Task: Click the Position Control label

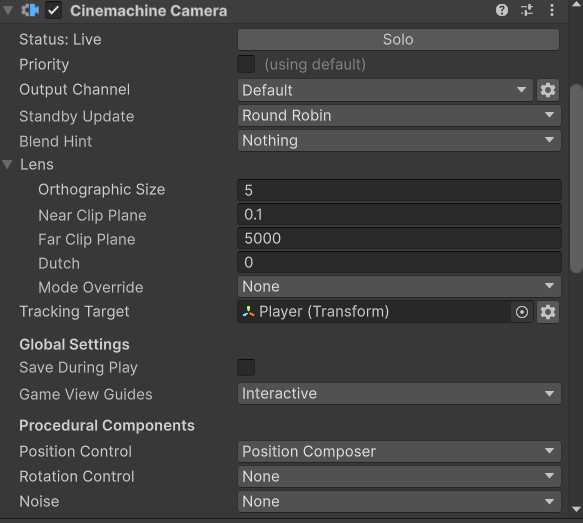Action: (x=75, y=452)
